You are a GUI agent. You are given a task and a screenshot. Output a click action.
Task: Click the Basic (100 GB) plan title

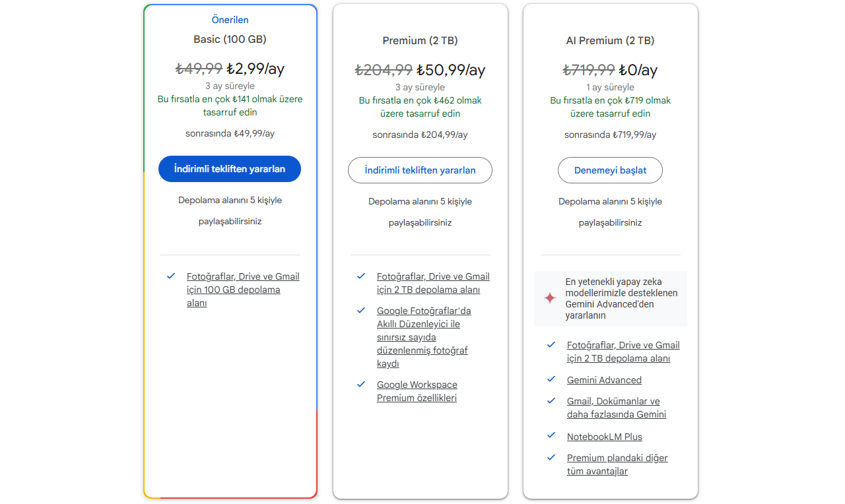pos(230,40)
